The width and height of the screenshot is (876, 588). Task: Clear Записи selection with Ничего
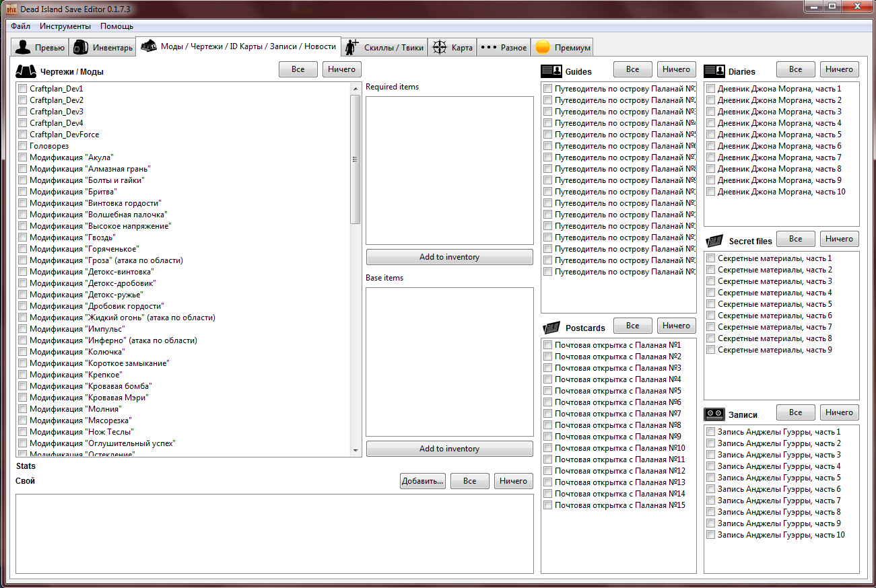[839, 412]
